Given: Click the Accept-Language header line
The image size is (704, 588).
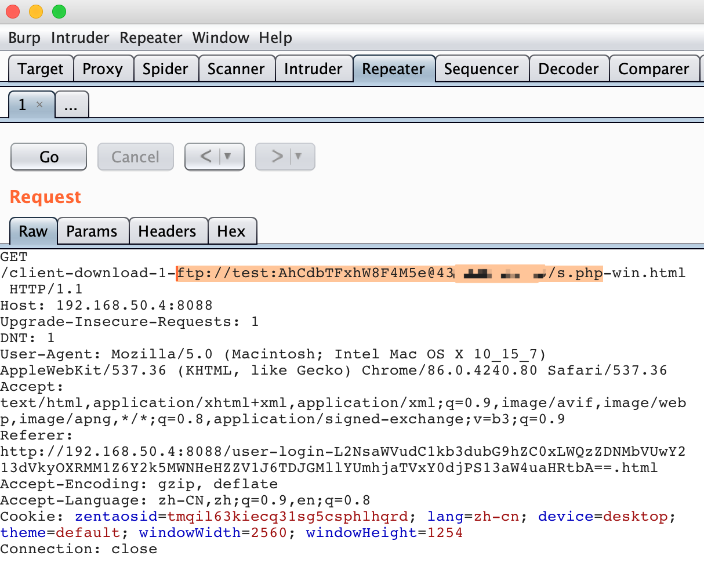Looking at the screenshot, I should click(185, 500).
